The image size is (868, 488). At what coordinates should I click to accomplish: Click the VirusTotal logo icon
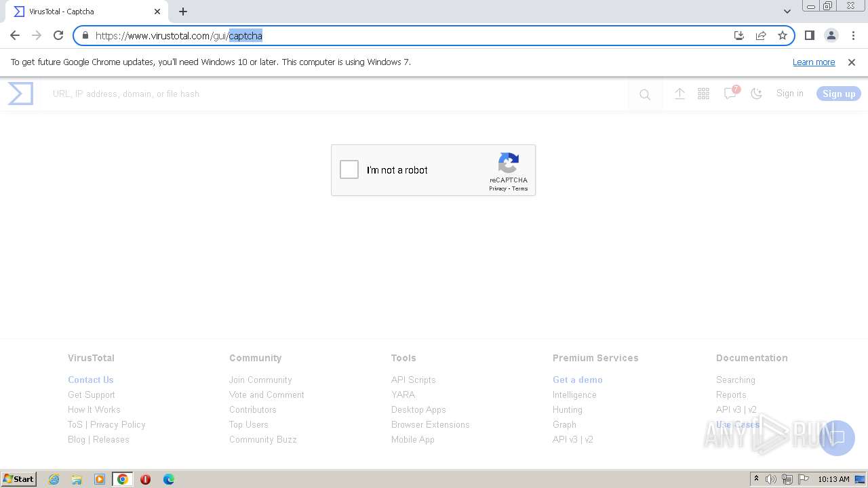[x=20, y=94]
